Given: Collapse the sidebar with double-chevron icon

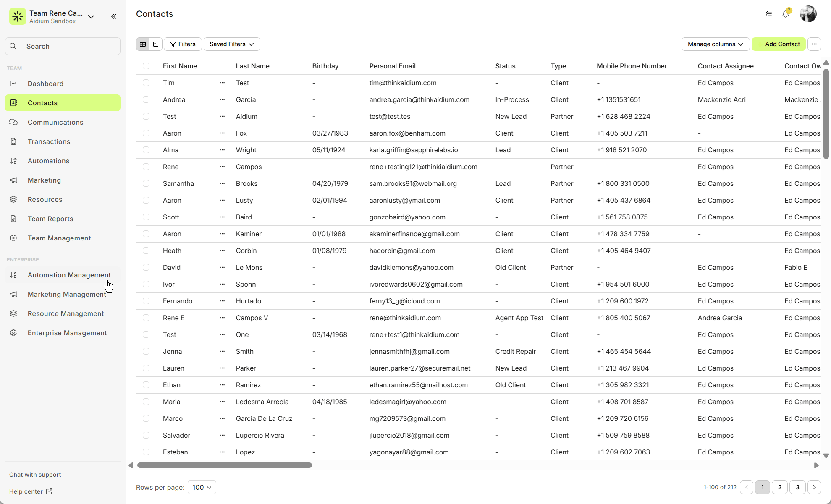Looking at the screenshot, I should 114,16.
